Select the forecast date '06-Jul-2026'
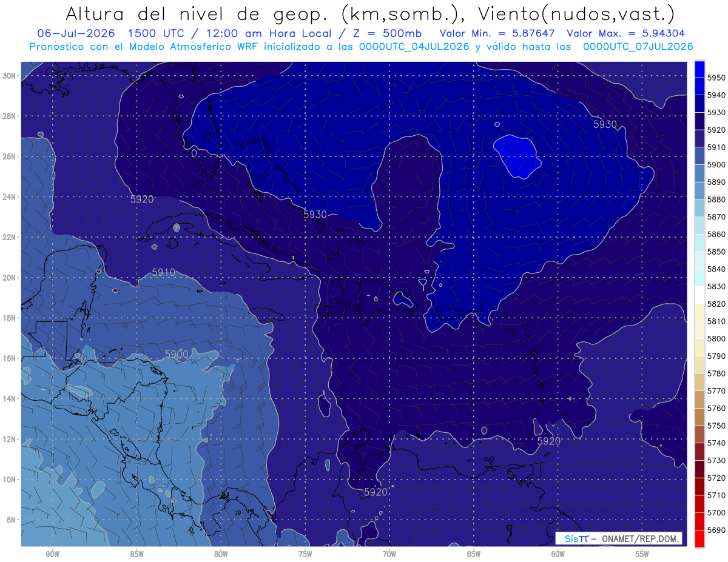The image size is (728, 562). (76, 34)
